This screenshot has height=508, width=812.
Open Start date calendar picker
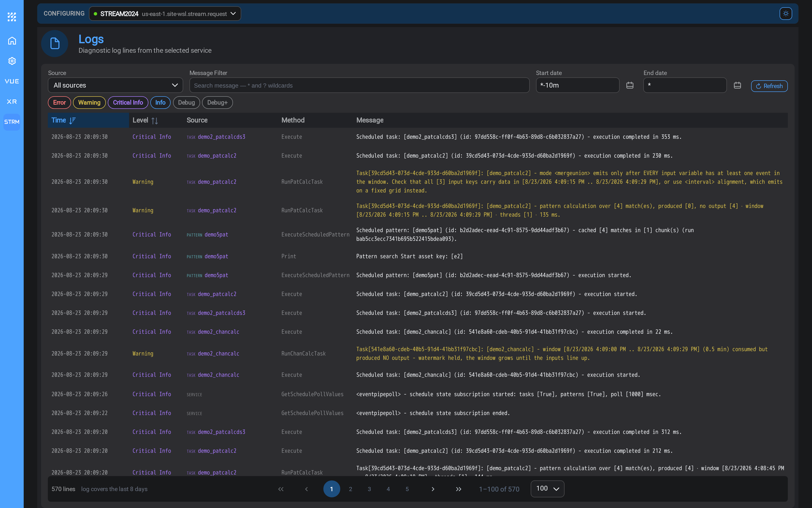pyautogui.click(x=630, y=85)
